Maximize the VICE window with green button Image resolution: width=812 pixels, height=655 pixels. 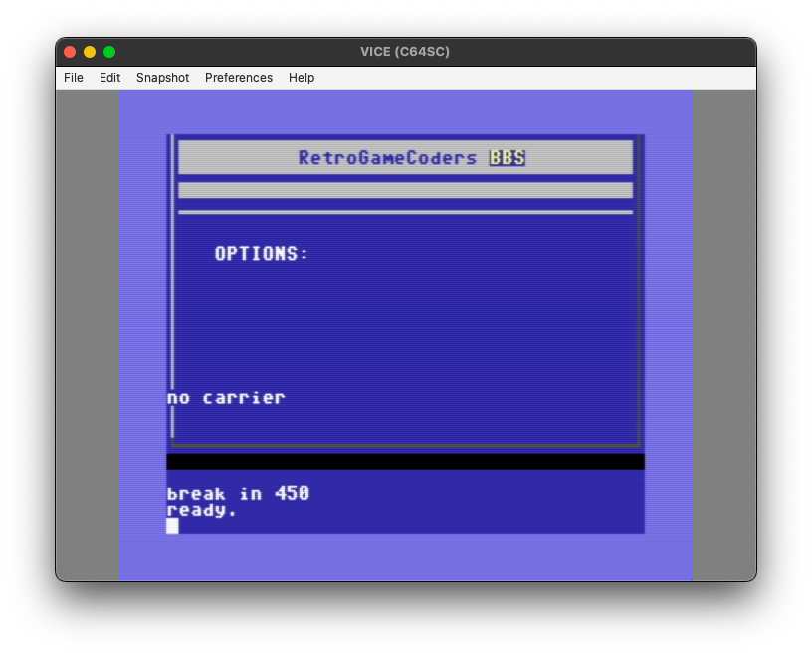pyautogui.click(x=109, y=52)
